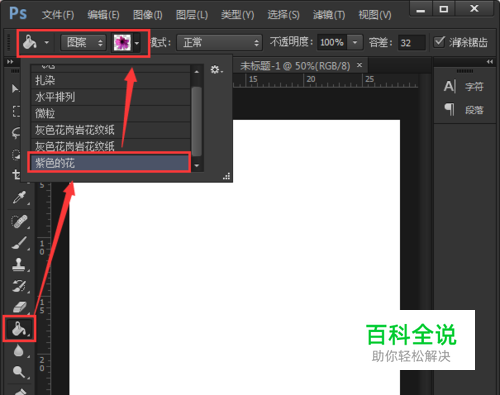
Task: Open the 图层(L) menu
Action: (x=192, y=15)
